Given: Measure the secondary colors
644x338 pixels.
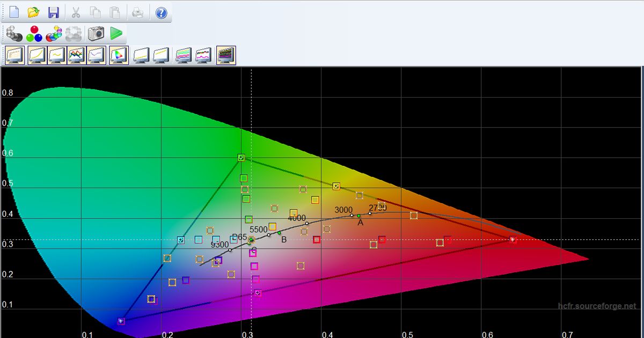Looking at the screenshot, I should [52, 34].
